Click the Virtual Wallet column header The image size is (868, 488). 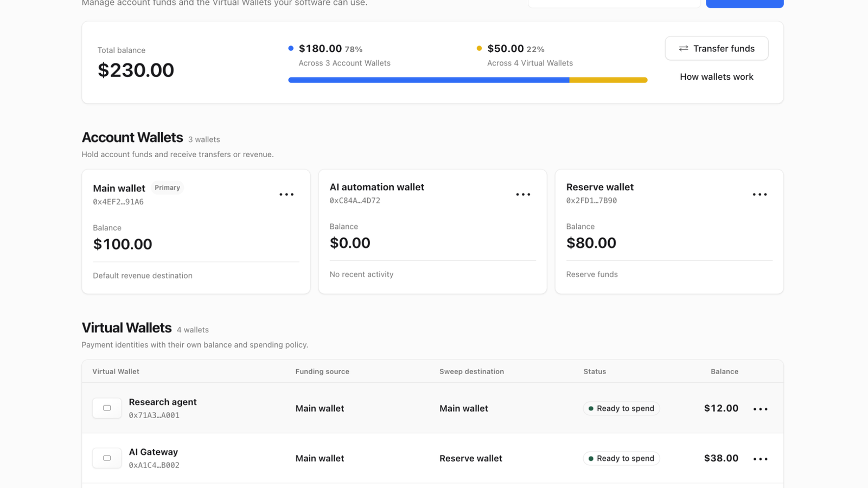coord(116,371)
